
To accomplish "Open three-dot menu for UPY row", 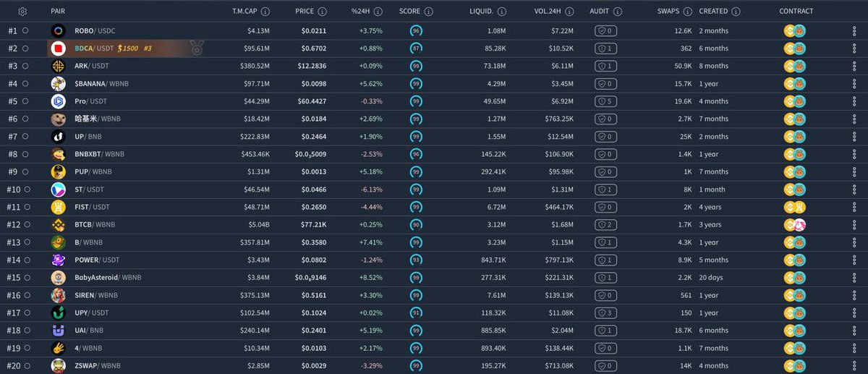I will pyautogui.click(x=854, y=313).
